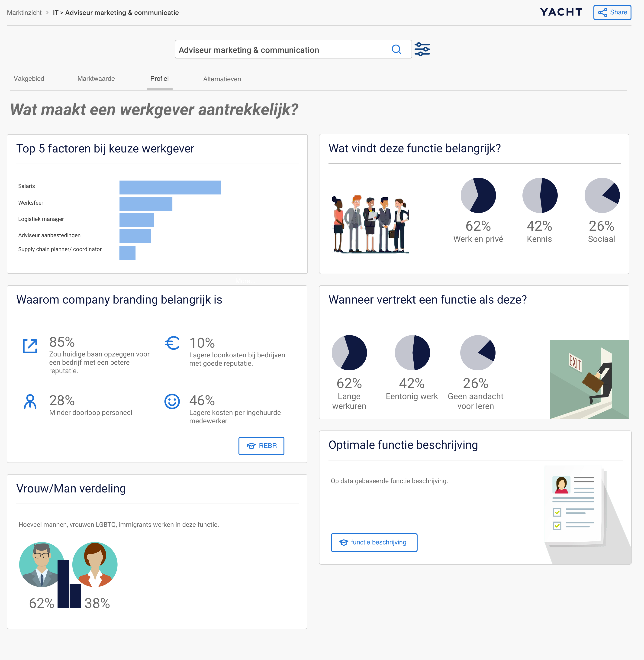The image size is (644, 660).
Task: Click the search magnifier icon
Action: pyautogui.click(x=396, y=49)
